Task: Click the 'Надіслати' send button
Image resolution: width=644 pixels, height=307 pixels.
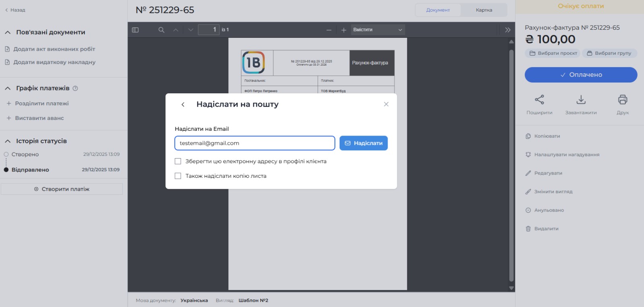Action: click(363, 143)
